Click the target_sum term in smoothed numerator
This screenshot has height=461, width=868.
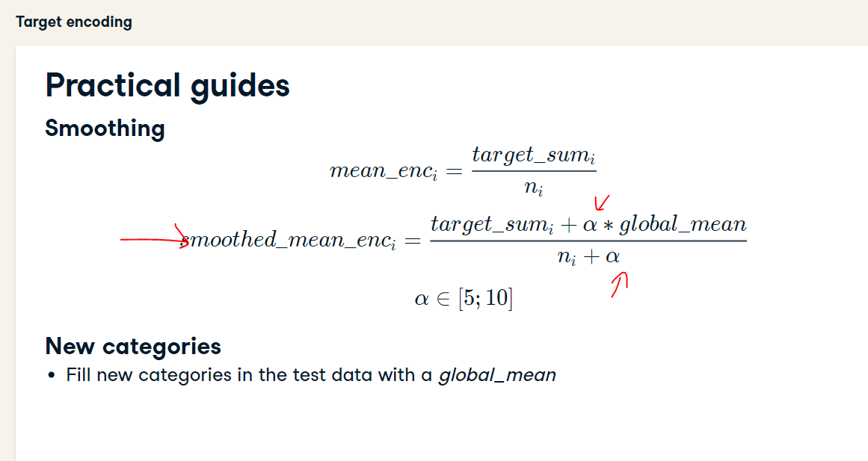492,225
